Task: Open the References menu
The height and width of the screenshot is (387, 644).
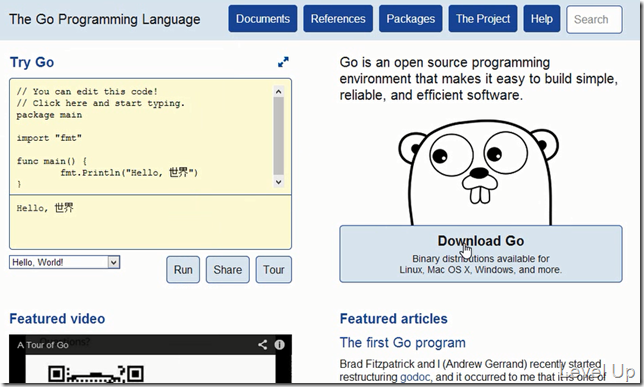Action: 338,18
